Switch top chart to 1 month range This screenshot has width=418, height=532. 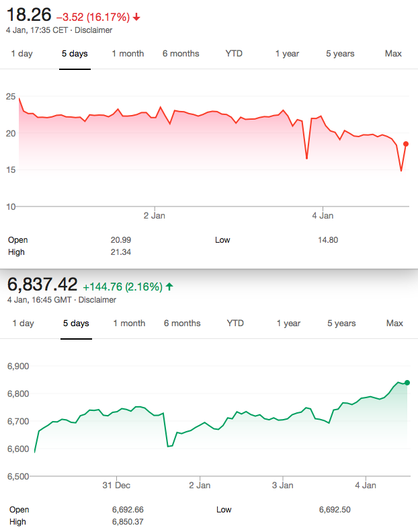[128, 54]
